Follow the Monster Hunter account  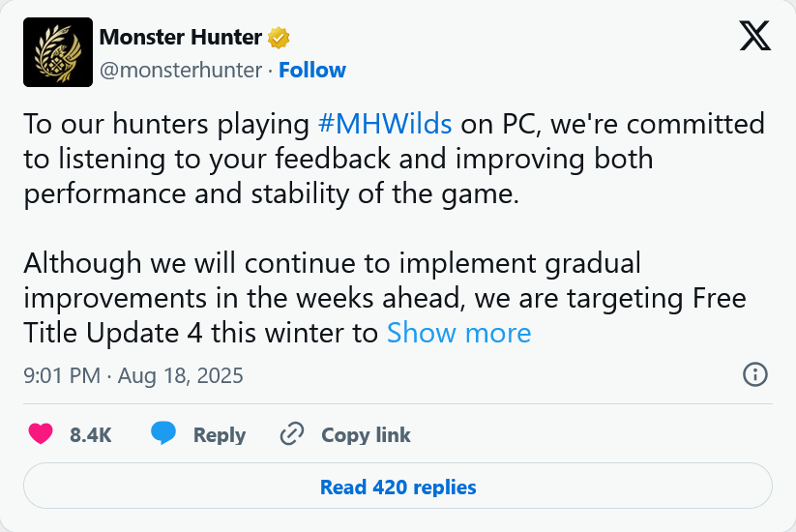coord(312,70)
